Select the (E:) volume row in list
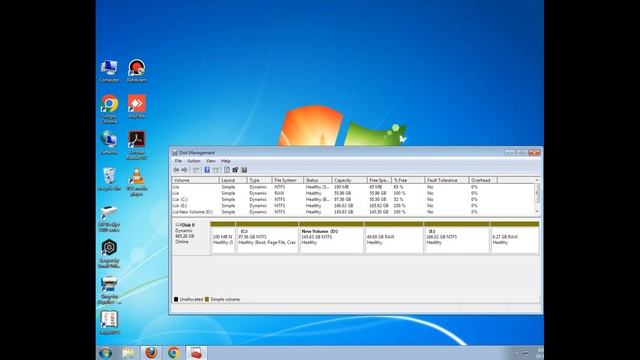Image resolution: width=640 pixels, height=360 pixels. 353,206
